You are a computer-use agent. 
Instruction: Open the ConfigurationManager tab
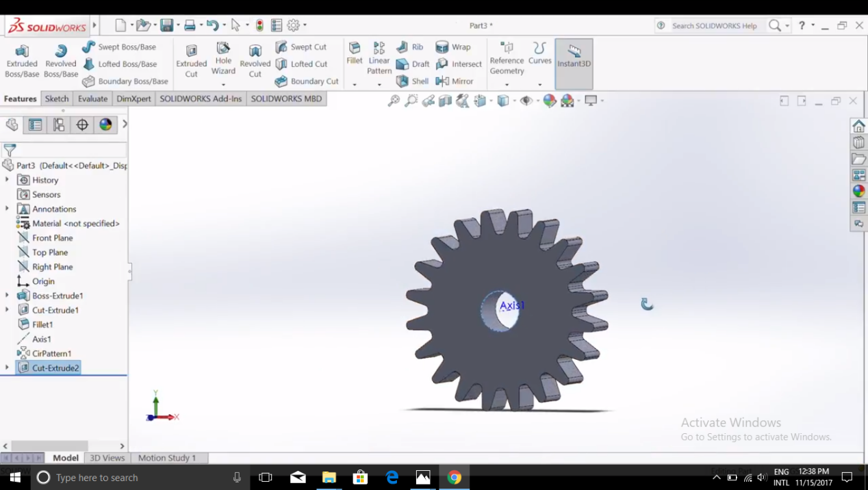click(59, 125)
